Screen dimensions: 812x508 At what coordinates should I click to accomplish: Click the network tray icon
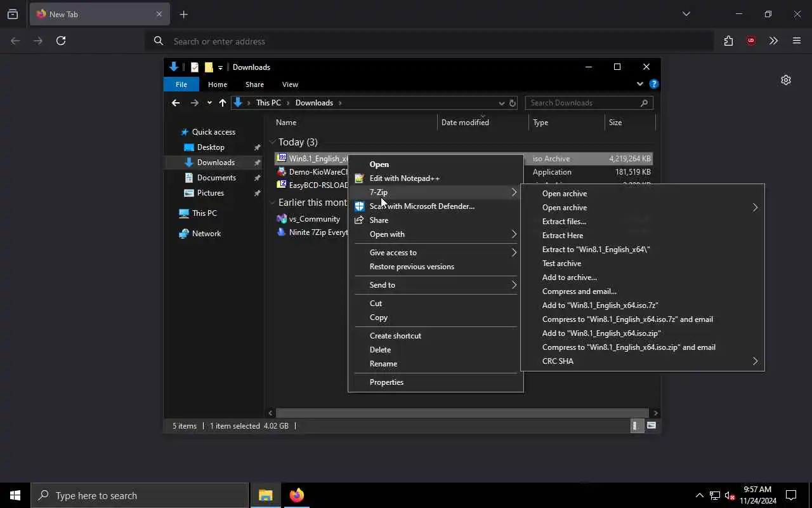(715, 495)
